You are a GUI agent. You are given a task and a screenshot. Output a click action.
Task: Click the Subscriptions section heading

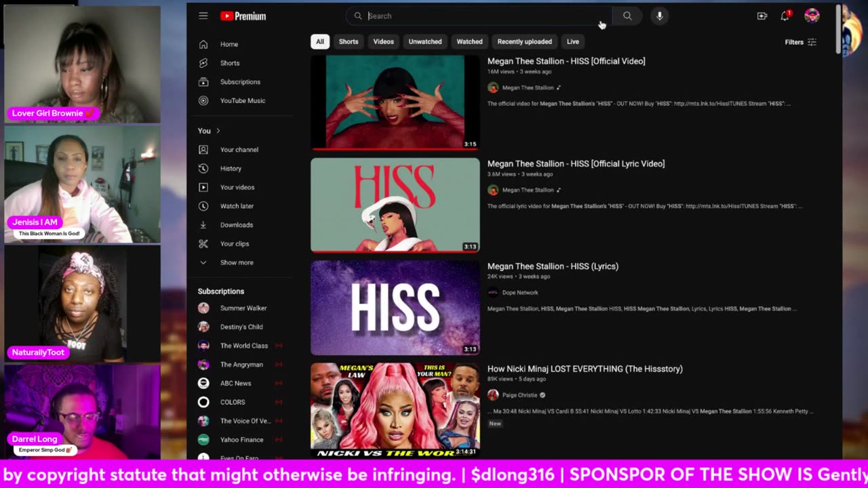point(220,291)
